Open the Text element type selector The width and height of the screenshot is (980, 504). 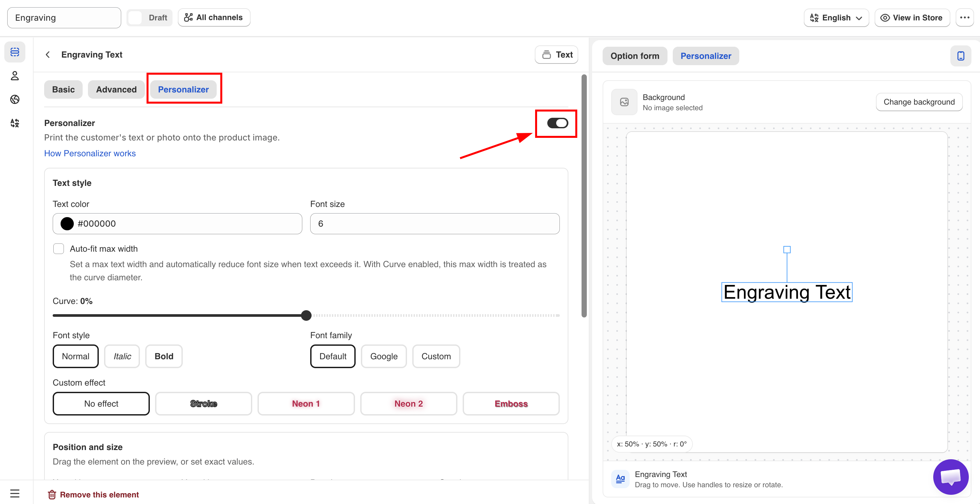[556, 55]
